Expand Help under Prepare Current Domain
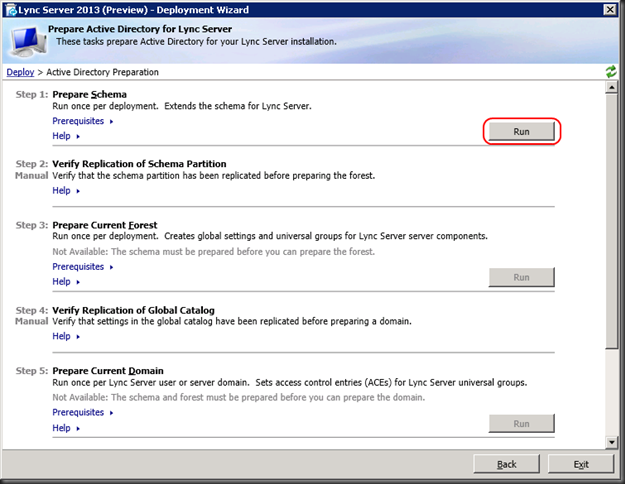The width and height of the screenshot is (625, 484). (x=66, y=428)
